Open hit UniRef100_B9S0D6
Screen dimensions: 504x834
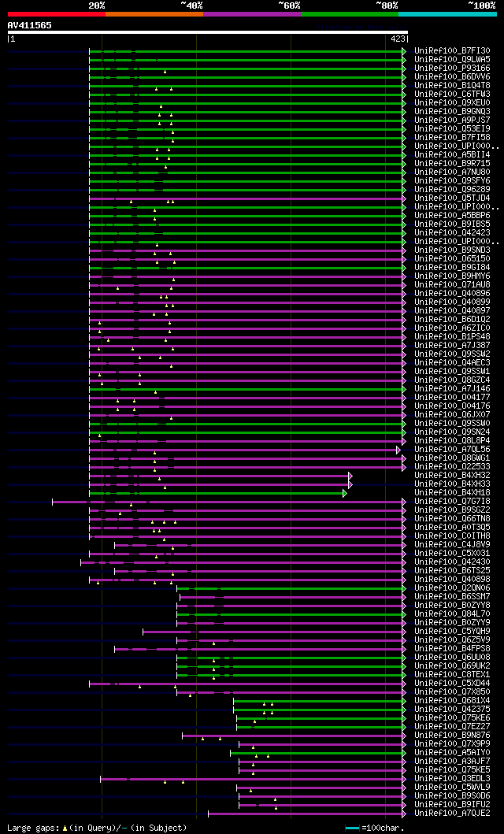click(x=453, y=796)
